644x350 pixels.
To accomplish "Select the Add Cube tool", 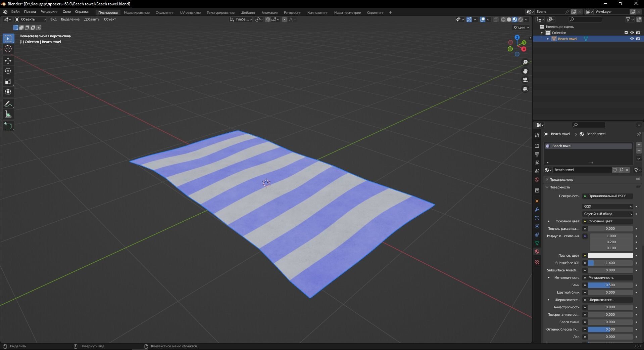I will (x=8, y=126).
